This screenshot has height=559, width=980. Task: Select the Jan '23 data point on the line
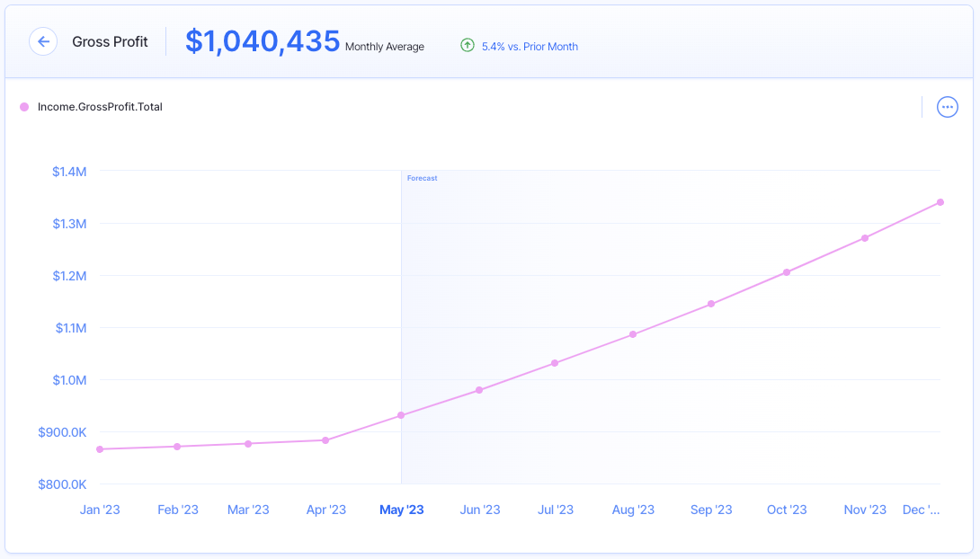[x=101, y=448]
